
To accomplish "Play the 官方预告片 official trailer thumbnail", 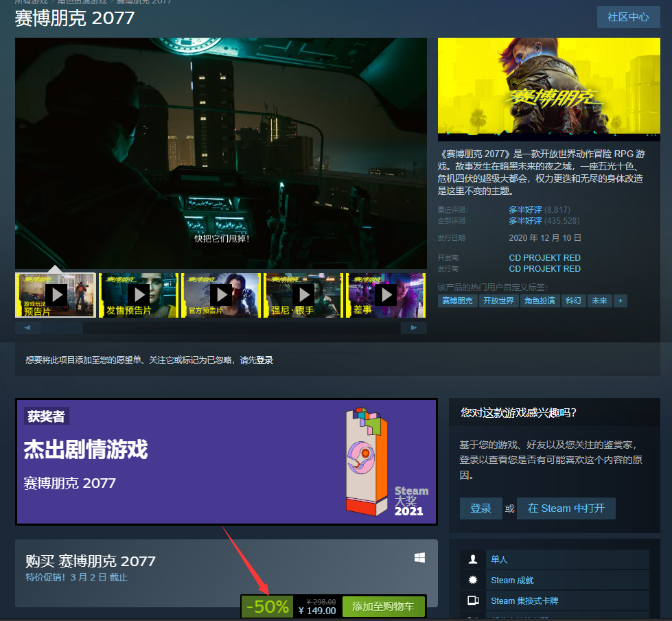I will 221,295.
